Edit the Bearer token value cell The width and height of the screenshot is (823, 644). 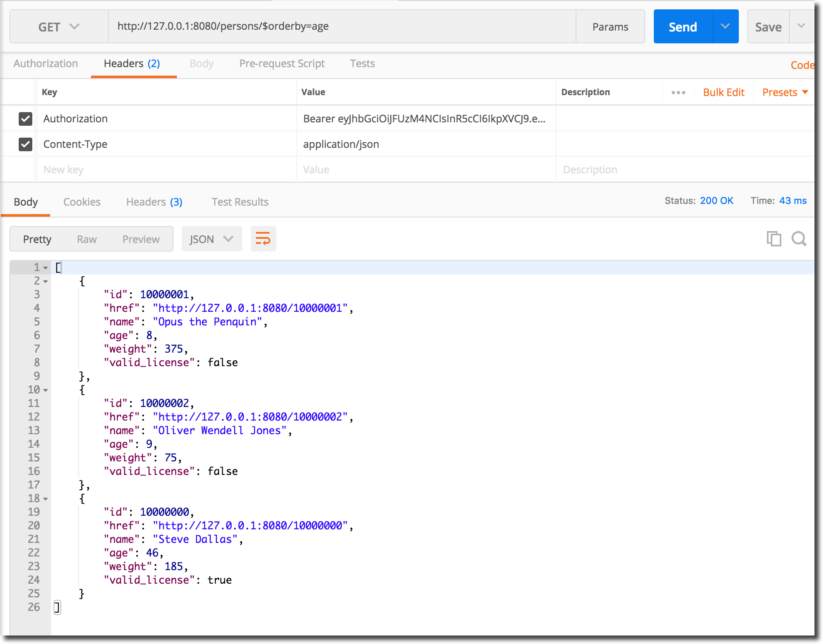(426, 119)
